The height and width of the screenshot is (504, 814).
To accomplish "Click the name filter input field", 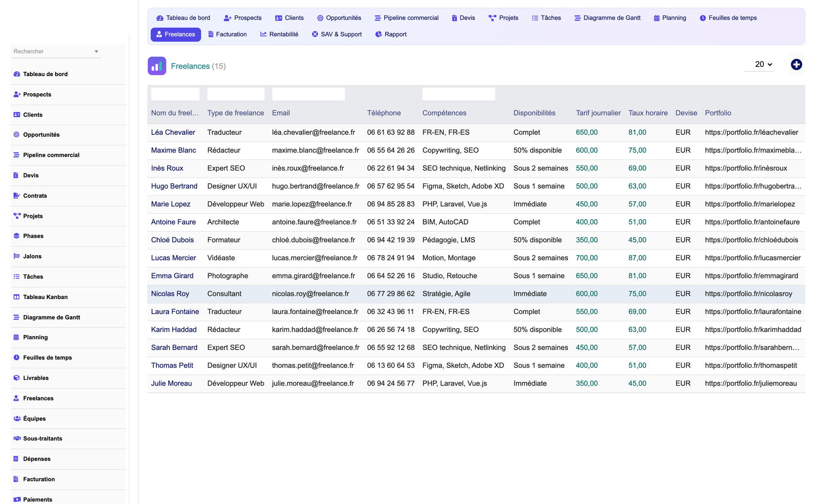I will [175, 95].
